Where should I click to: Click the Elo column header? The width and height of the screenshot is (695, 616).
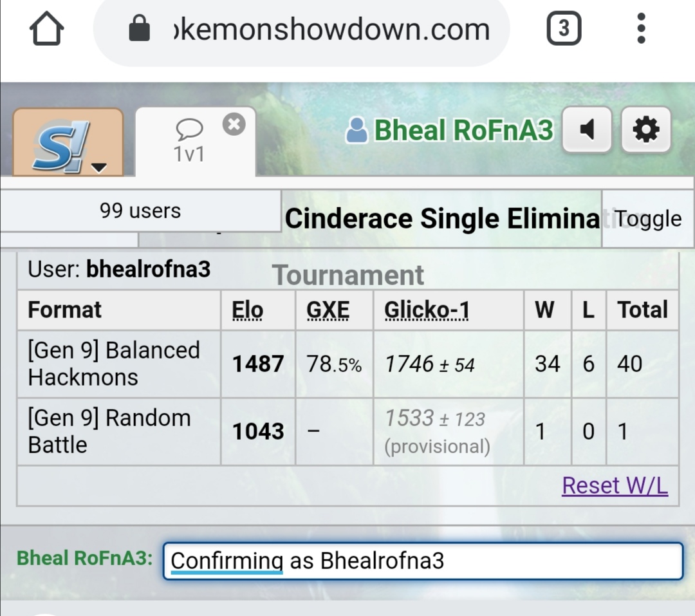coord(247,310)
